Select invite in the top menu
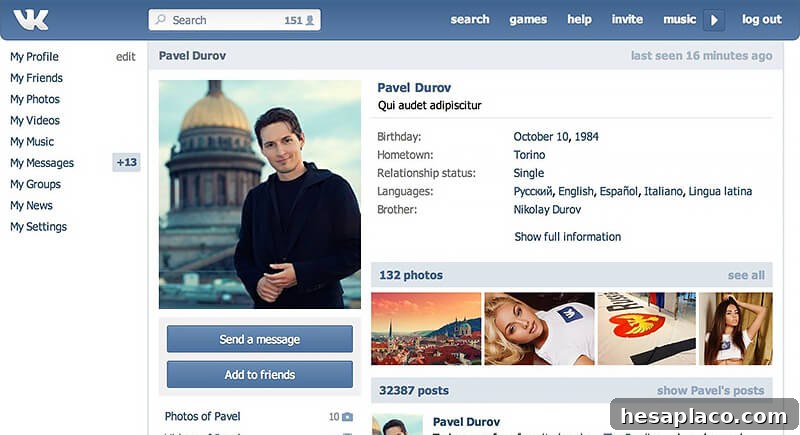 (627, 19)
